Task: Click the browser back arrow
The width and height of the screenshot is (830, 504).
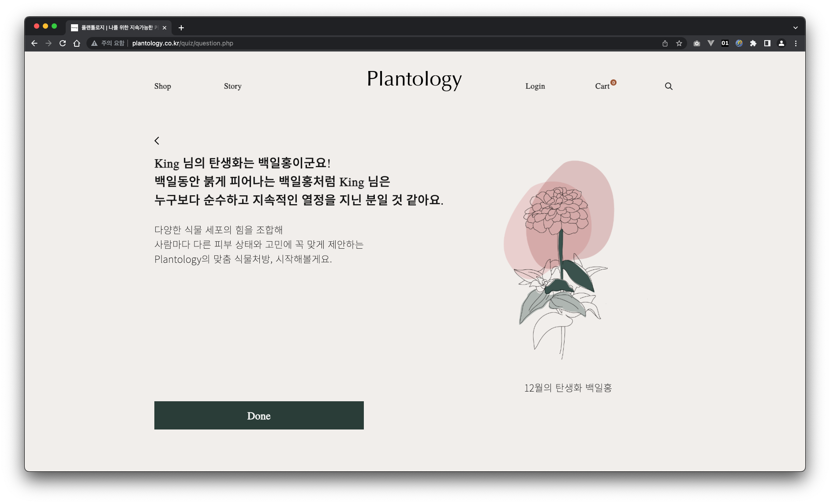Action: click(x=34, y=43)
